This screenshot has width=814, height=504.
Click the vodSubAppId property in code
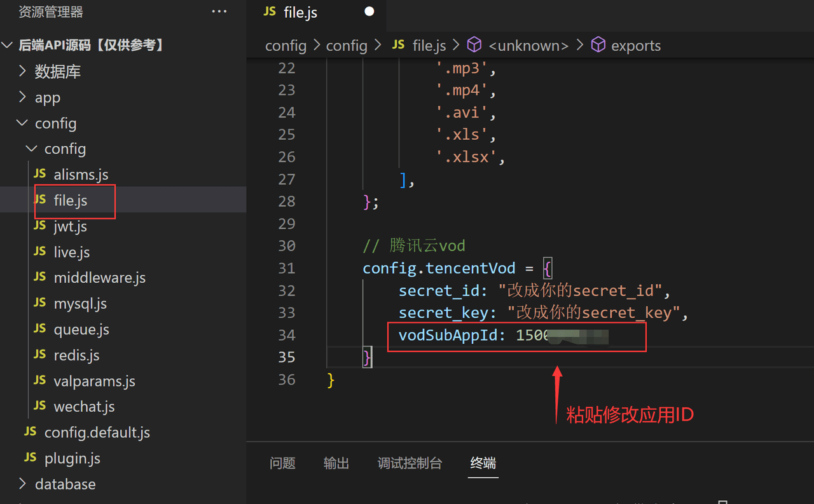(448, 335)
